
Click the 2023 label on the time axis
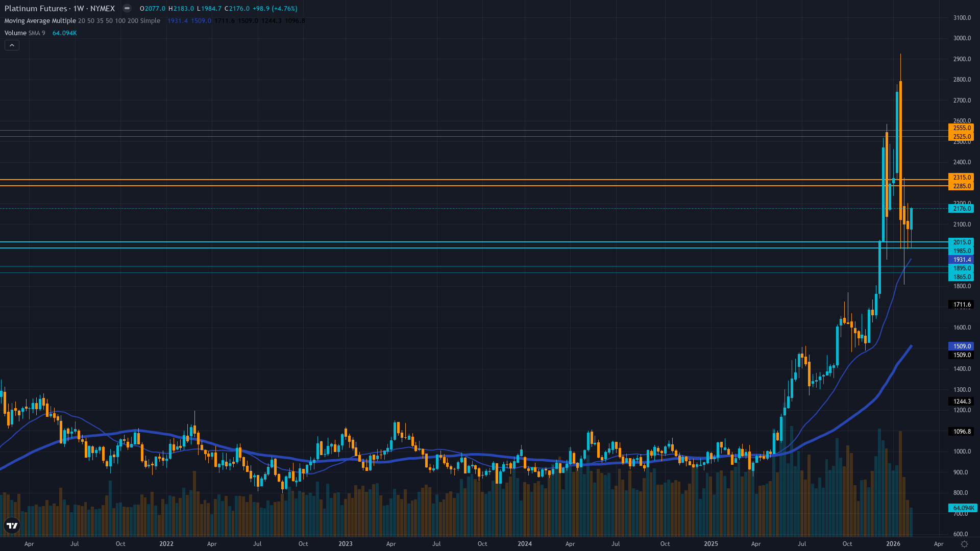346,544
